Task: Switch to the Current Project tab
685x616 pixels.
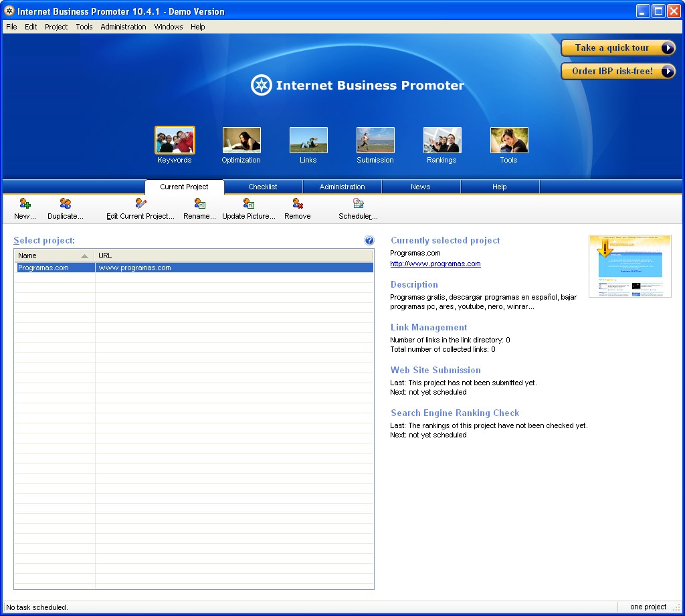Action: point(185,187)
